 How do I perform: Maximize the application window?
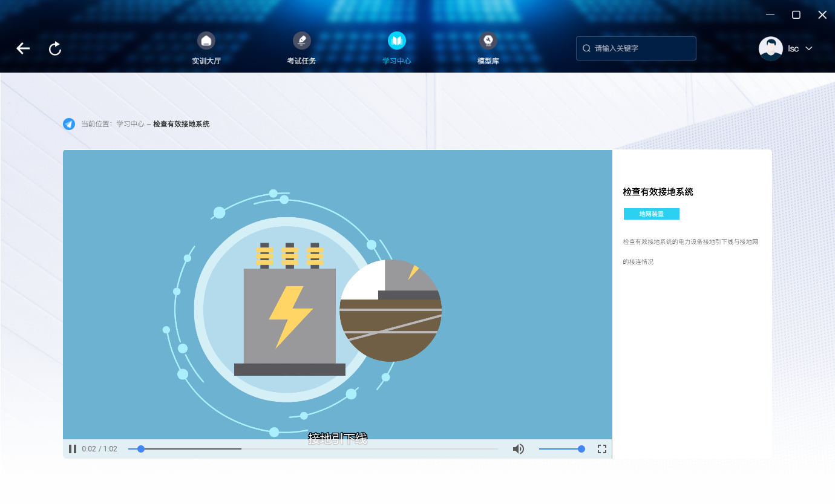[796, 15]
